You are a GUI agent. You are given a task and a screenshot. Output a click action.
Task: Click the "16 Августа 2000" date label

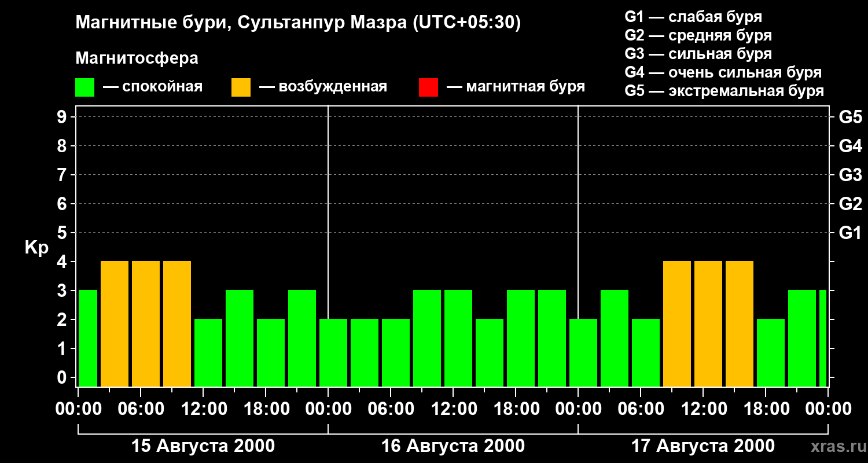453,446
